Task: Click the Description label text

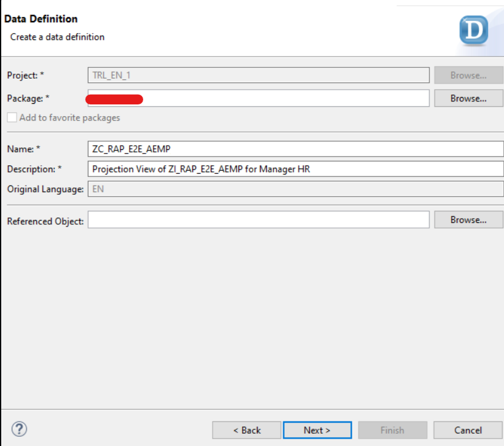Action: point(34,169)
